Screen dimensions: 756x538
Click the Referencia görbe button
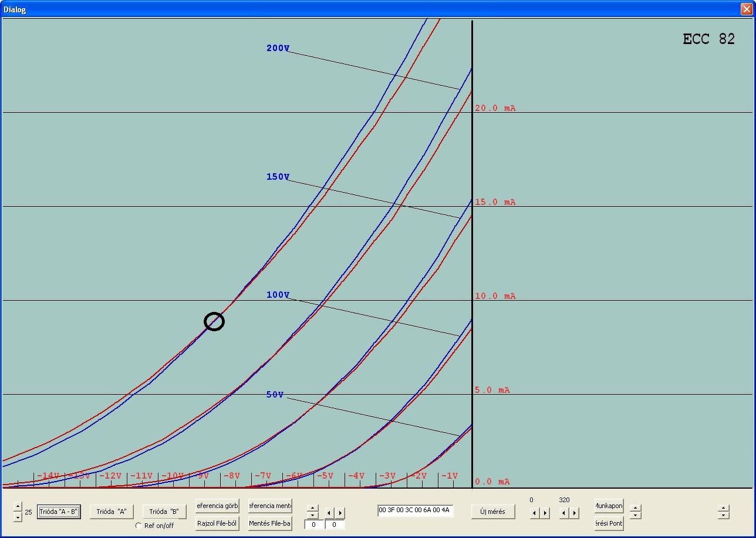(x=217, y=506)
